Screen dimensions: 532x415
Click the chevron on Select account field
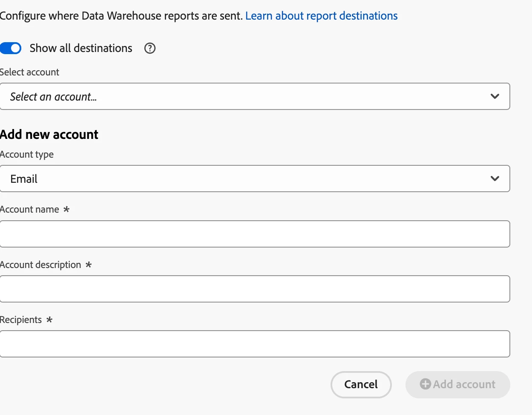click(x=495, y=96)
